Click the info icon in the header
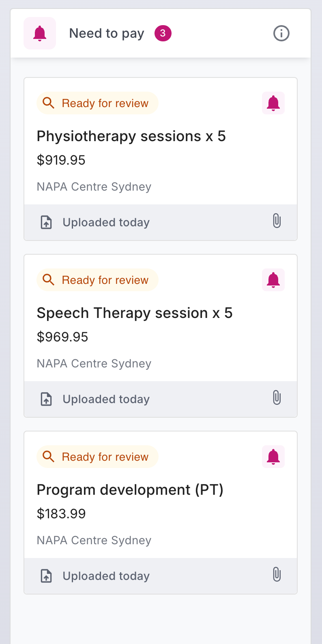The image size is (322, 644). tap(281, 33)
